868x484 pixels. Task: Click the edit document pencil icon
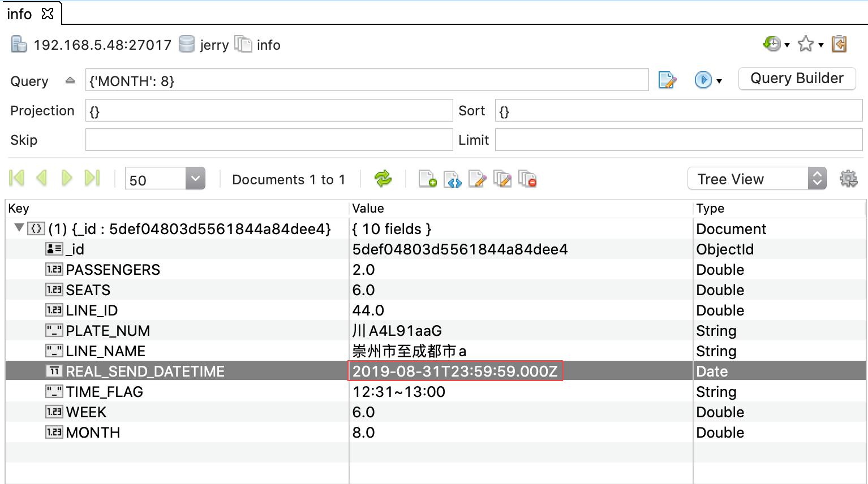tap(477, 179)
